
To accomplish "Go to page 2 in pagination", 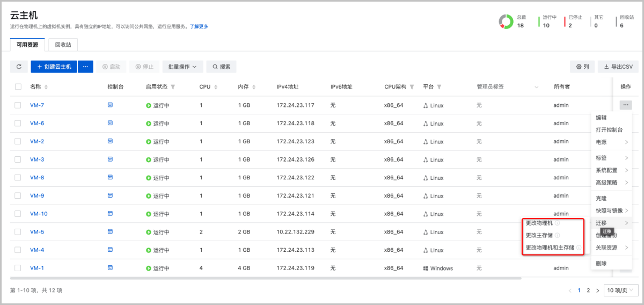I will 588,291.
